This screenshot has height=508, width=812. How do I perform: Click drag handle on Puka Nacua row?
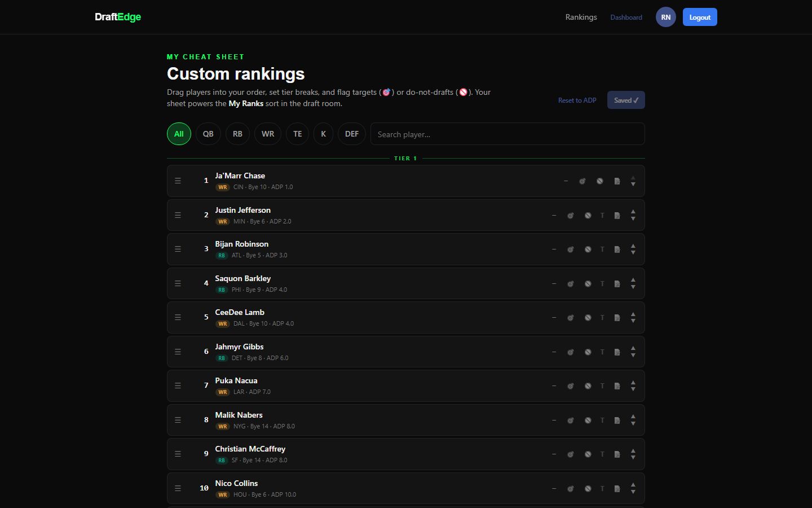(178, 386)
